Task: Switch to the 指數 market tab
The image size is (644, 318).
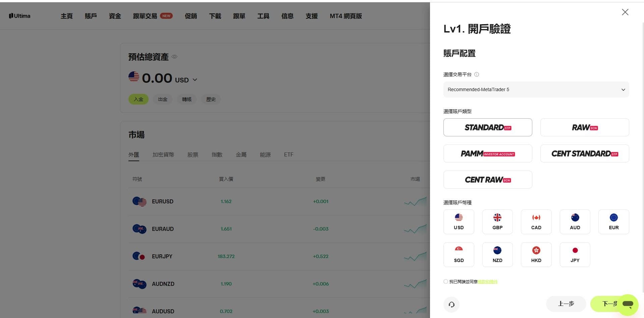Action: click(x=217, y=154)
